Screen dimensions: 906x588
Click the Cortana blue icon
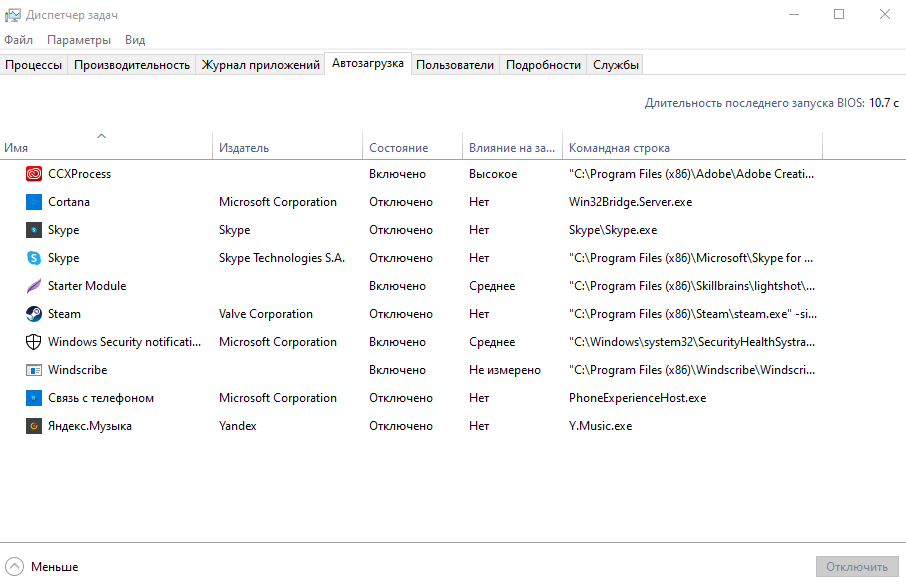34,202
